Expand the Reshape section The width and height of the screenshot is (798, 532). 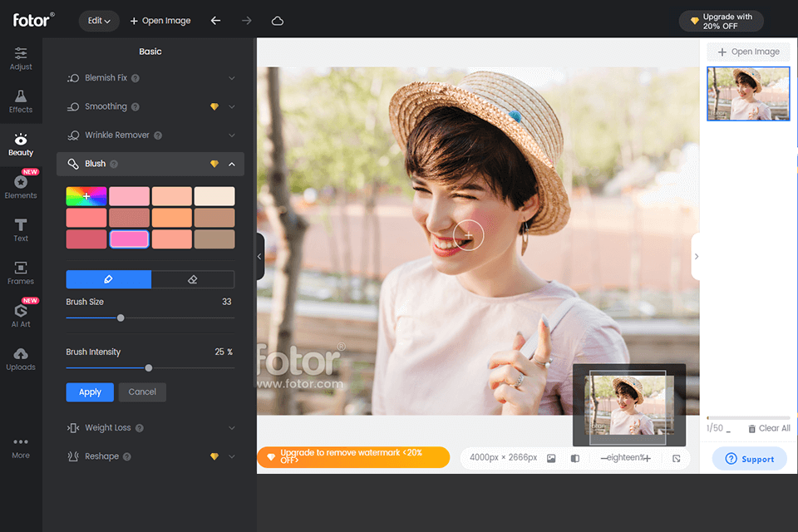coord(232,456)
